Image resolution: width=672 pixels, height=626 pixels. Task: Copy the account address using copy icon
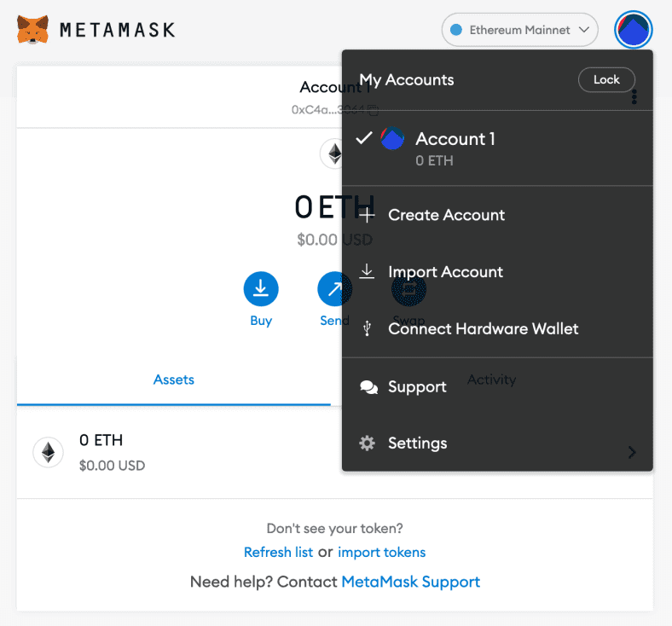374,110
